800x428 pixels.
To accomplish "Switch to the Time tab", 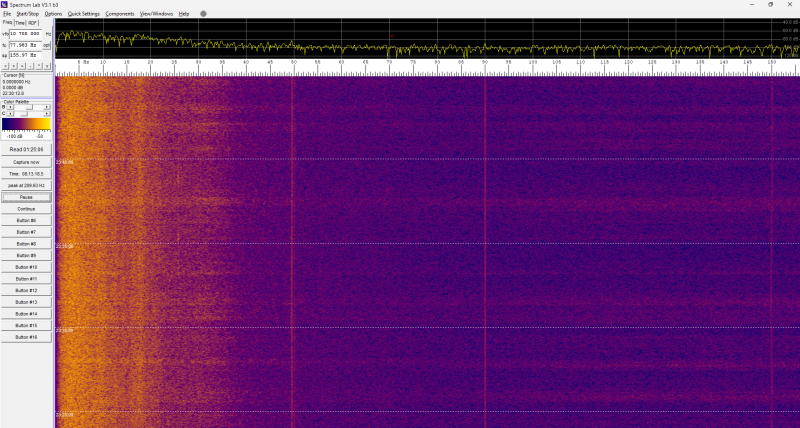I will click(20, 23).
